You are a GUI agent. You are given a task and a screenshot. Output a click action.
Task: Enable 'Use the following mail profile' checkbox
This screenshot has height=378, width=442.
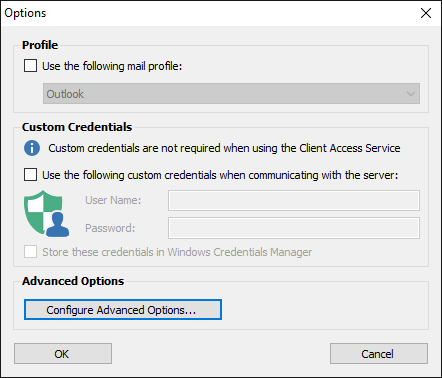click(x=30, y=66)
